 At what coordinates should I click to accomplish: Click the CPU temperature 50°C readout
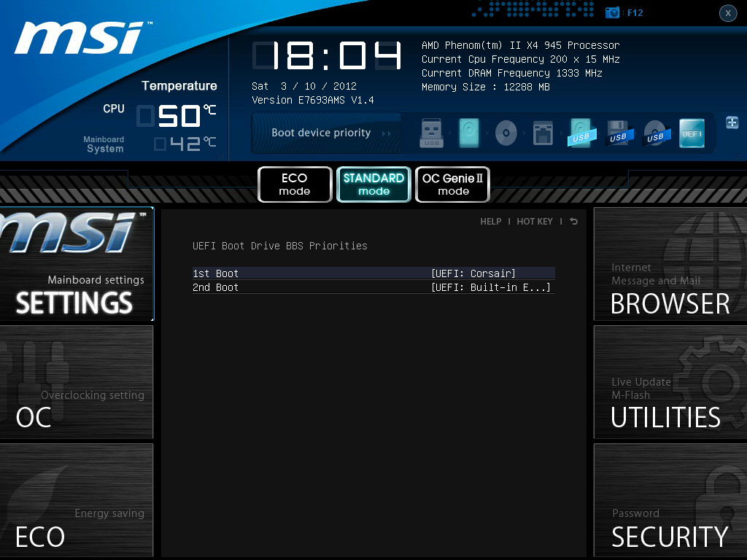(x=177, y=116)
